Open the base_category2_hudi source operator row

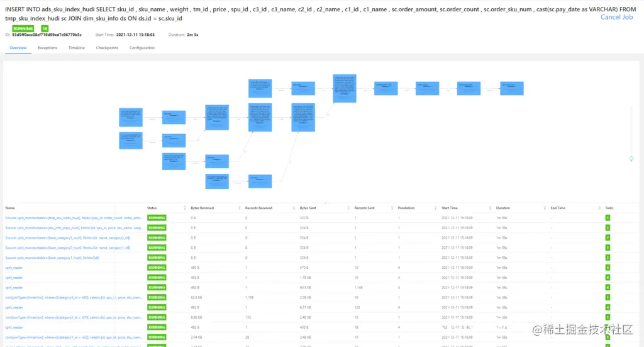click(68, 247)
